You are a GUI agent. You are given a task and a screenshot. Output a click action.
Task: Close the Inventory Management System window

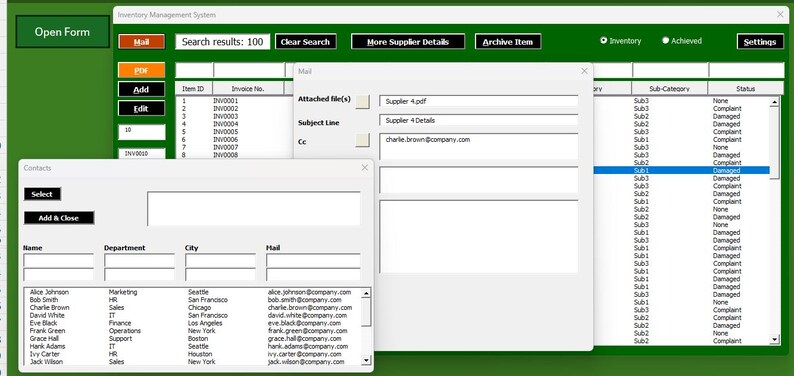(x=780, y=15)
